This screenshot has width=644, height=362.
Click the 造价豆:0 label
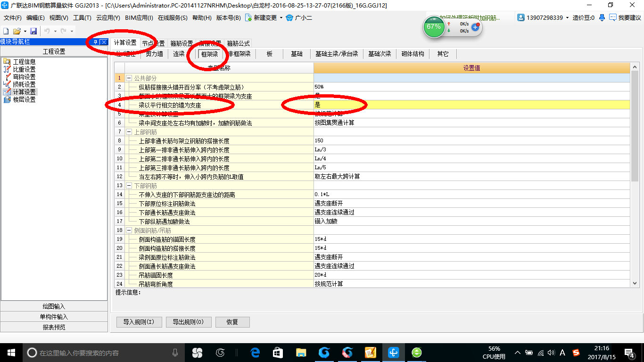[584, 18]
